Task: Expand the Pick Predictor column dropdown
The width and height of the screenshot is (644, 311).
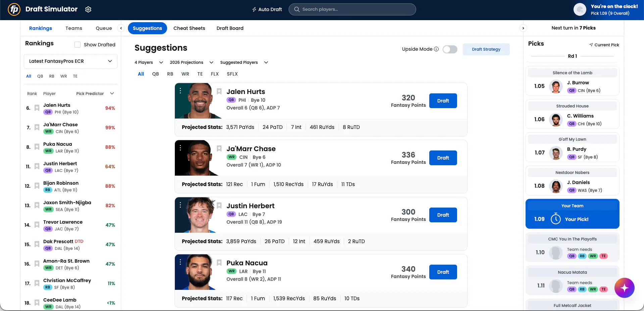Action: (x=112, y=93)
